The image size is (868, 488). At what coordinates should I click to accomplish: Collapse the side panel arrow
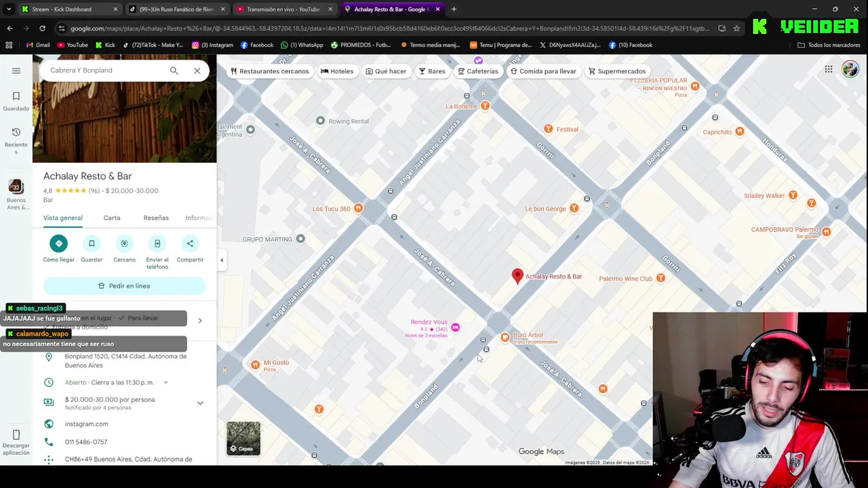(221, 260)
